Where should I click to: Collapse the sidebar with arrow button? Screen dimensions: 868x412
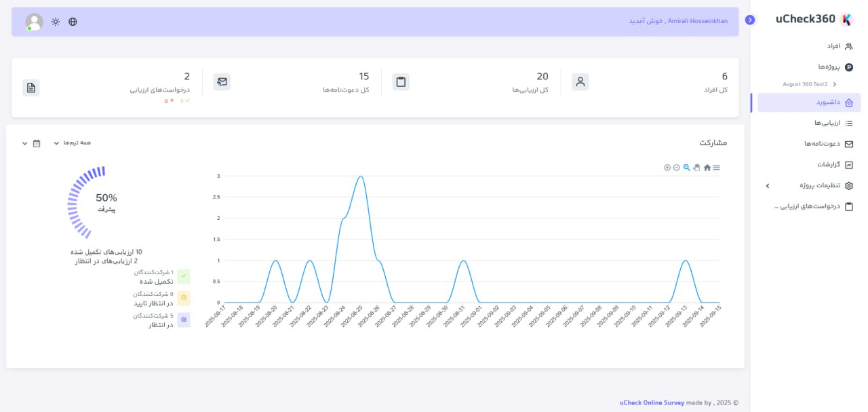[750, 20]
